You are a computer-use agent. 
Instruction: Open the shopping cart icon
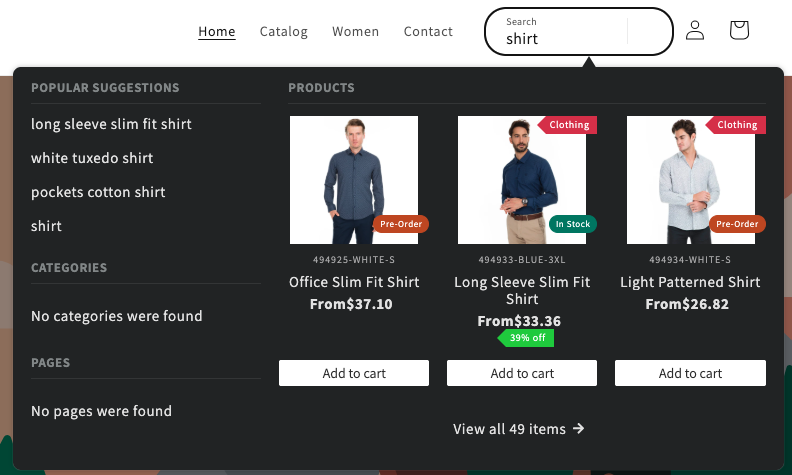pos(739,31)
